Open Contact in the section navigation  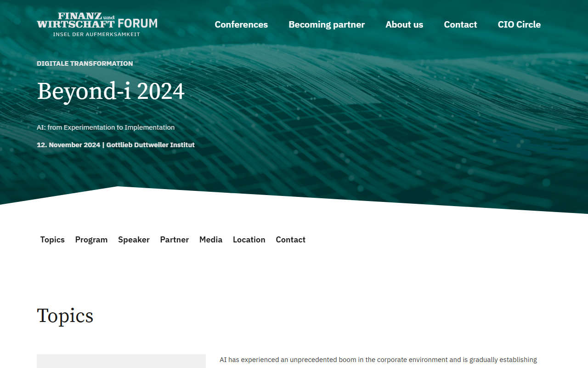291,240
